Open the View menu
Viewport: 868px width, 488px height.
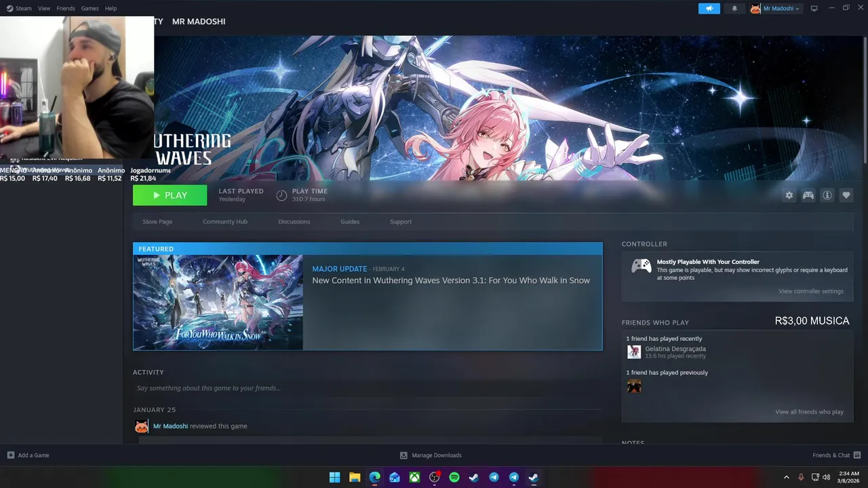[44, 8]
